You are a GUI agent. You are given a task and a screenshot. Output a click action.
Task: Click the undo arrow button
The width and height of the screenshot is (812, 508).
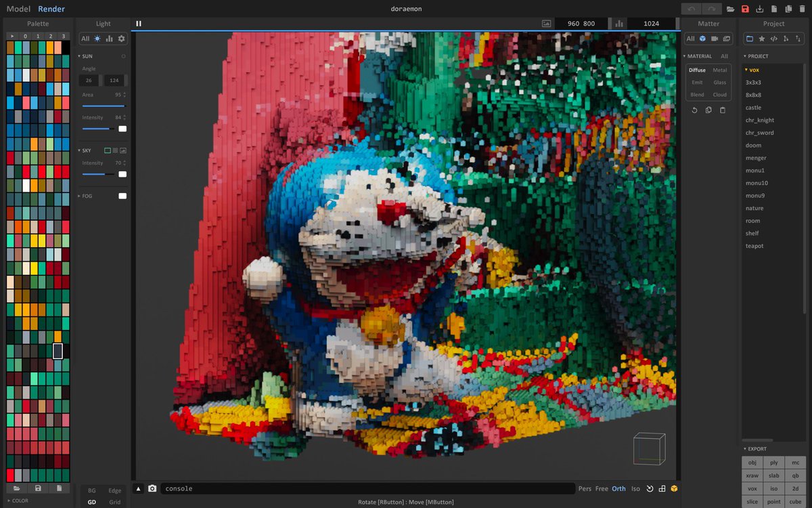pyautogui.click(x=691, y=9)
